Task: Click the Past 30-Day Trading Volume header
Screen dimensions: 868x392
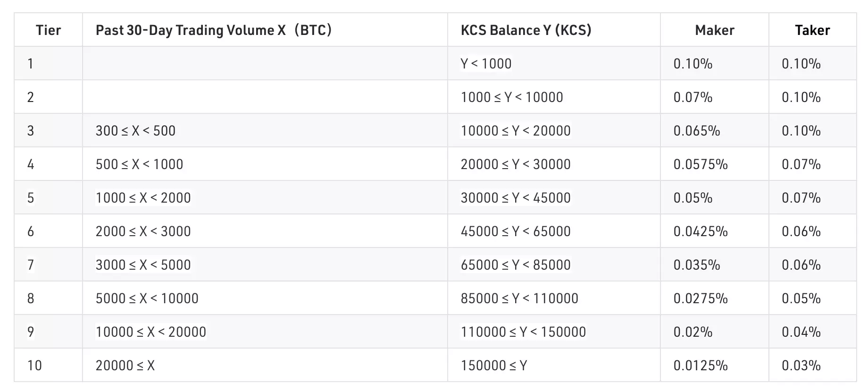Action: pyautogui.click(x=214, y=30)
